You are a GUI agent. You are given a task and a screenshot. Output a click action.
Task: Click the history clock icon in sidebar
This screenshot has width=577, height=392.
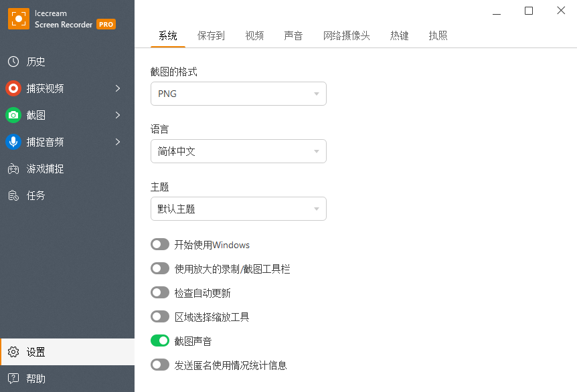(x=13, y=62)
